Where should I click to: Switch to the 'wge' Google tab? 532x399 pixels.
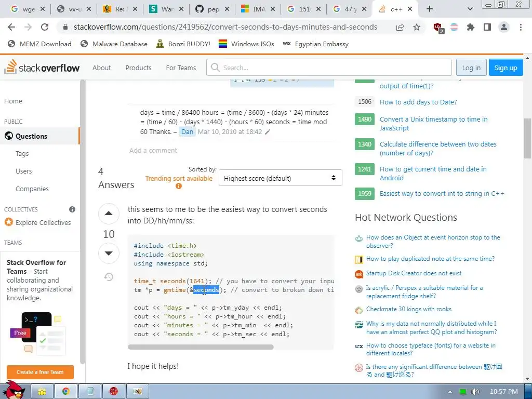[x=28, y=9]
